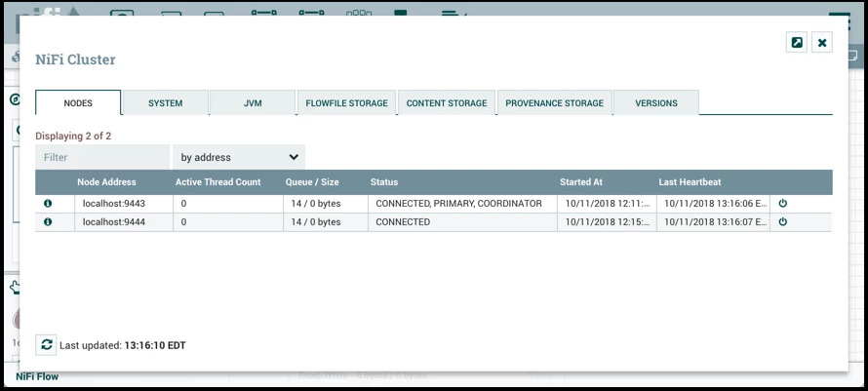Sort by Last Heartbeat column header
868x391 pixels.
[690, 181]
